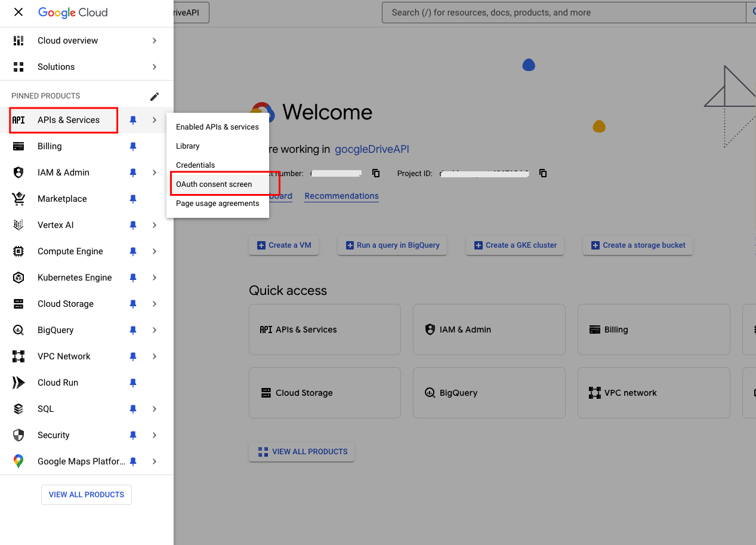The image size is (756, 545).
Task: Click the Vertex AI icon
Action: pos(18,225)
